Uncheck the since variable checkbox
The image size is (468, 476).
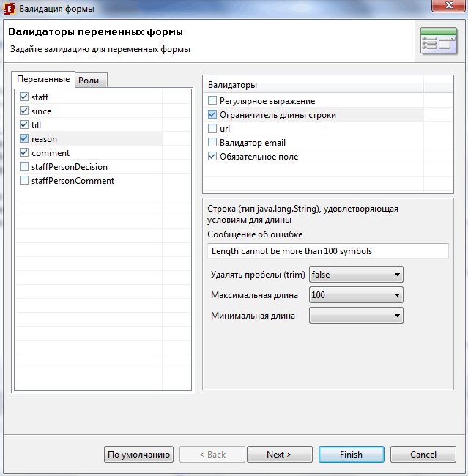(24, 111)
